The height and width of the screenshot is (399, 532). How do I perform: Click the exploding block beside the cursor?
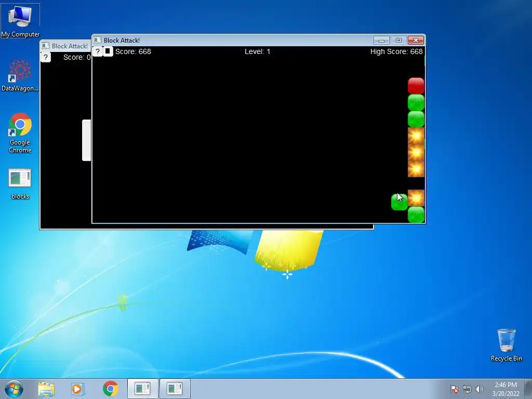pyautogui.click(x=416, y=198)
